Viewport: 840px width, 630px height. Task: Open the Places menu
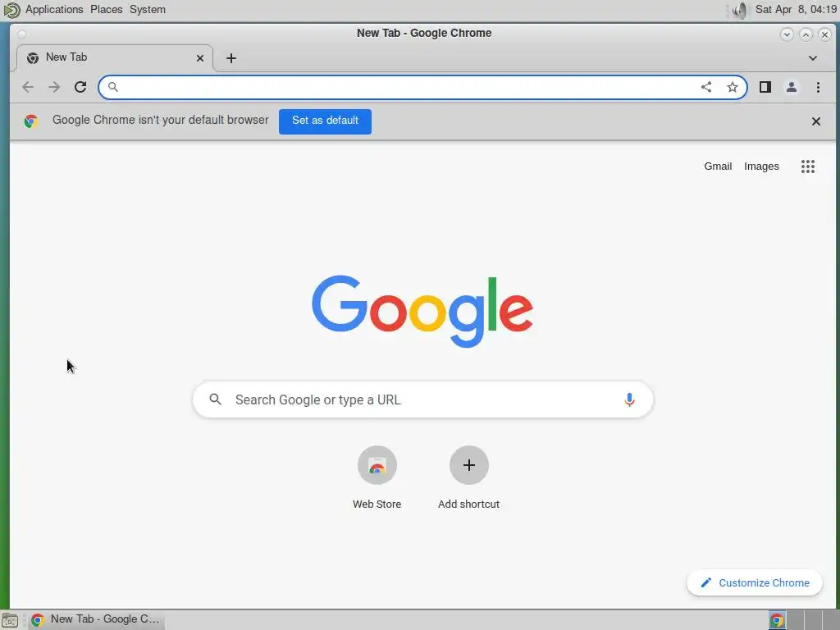coord(106,10)
